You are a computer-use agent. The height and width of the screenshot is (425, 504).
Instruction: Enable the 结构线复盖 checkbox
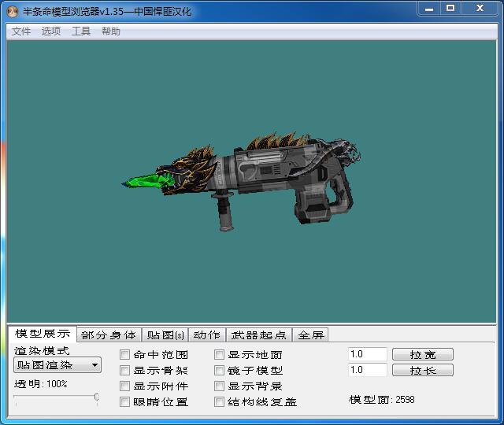tap(219, 402)
